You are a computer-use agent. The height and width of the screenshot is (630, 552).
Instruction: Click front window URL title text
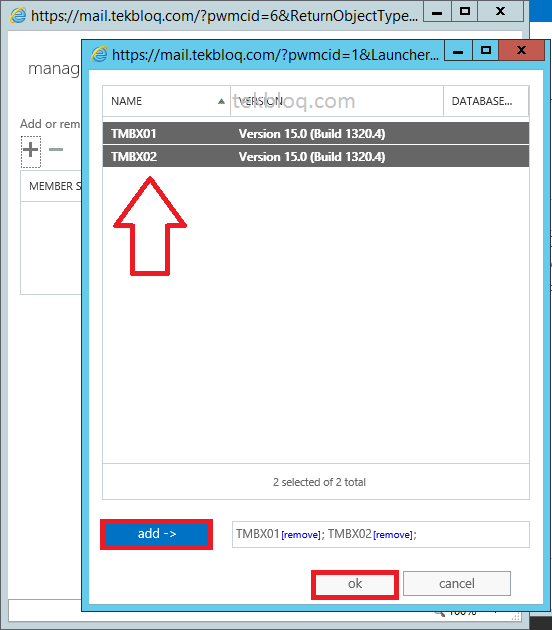click(275, 55)
